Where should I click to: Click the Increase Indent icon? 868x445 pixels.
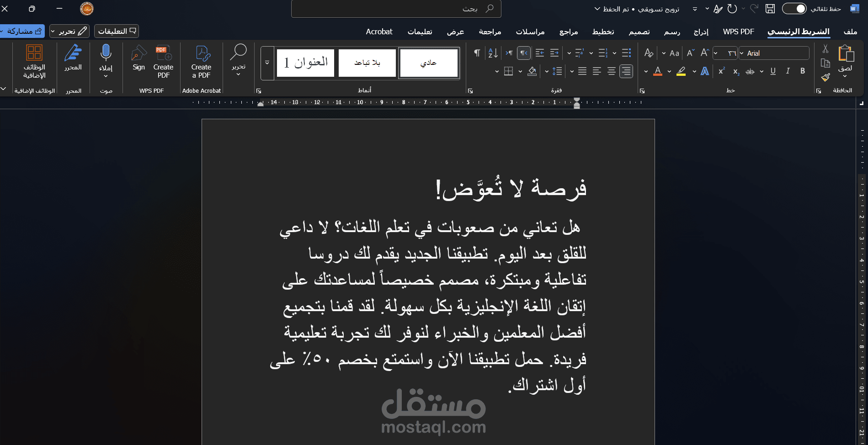[540, 53]
